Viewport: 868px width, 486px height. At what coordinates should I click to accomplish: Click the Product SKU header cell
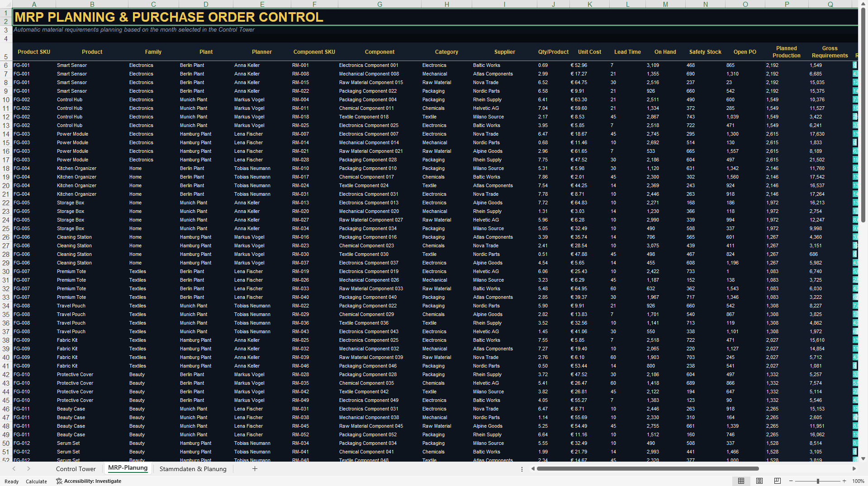pos(34,52)
